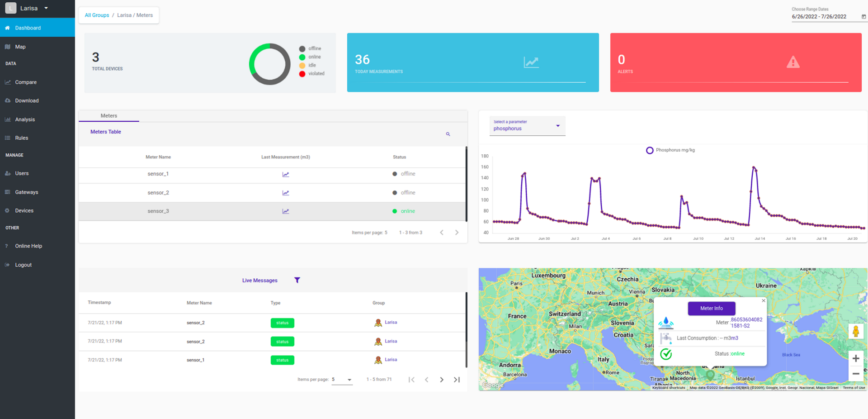Open Live Messages items per page dropdown
The image size is (868, 419).
[x=342, y=380]
